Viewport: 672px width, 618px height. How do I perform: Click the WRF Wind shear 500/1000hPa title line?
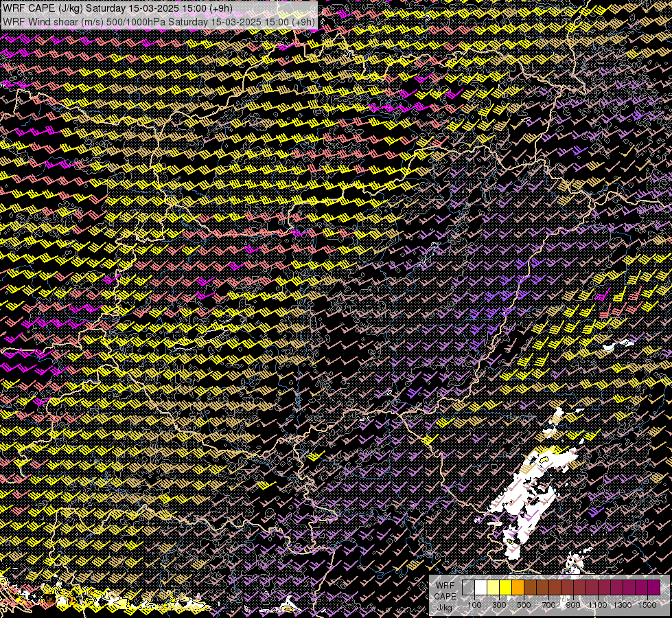pos(159,21)
